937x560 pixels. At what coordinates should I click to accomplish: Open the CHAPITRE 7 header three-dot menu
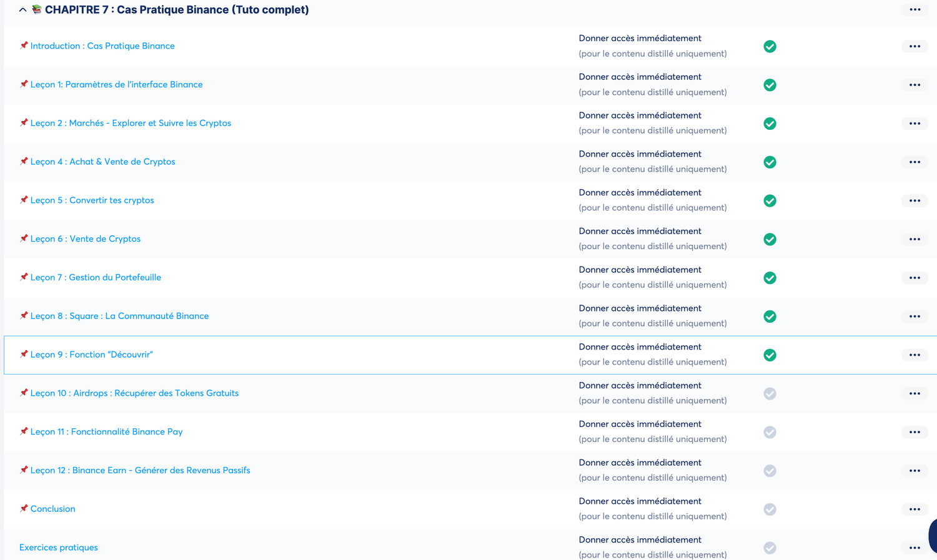pyautogui.click(x=915, y=9)
